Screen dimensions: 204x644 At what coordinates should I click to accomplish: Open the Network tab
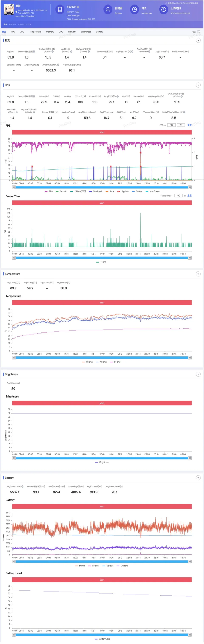coord(72,32)
